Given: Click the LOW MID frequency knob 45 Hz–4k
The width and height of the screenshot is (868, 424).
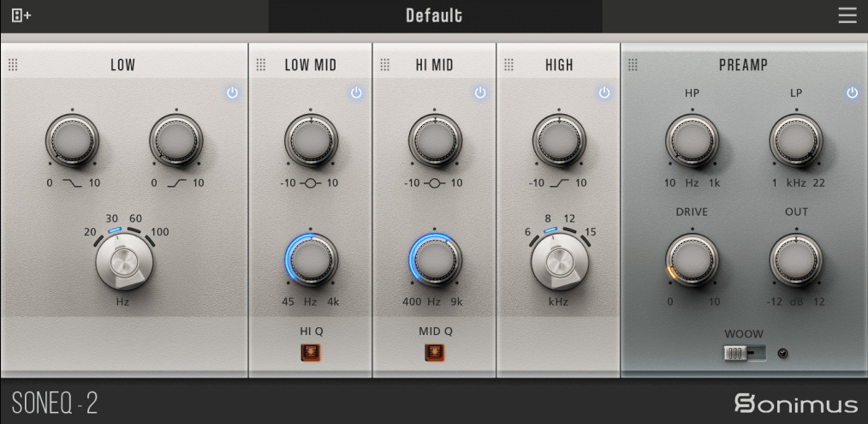Looking at the screenshot, I should click(x=311, y=260).
